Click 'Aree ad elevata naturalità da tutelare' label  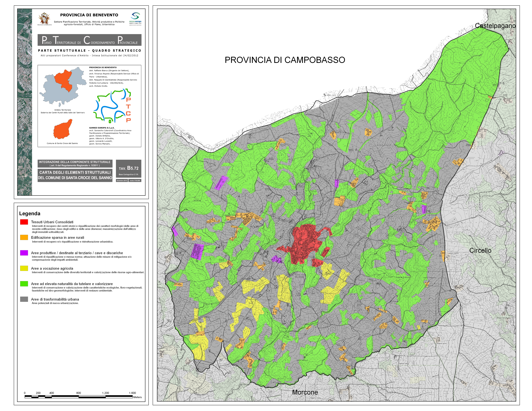click(x=72, y=284)
